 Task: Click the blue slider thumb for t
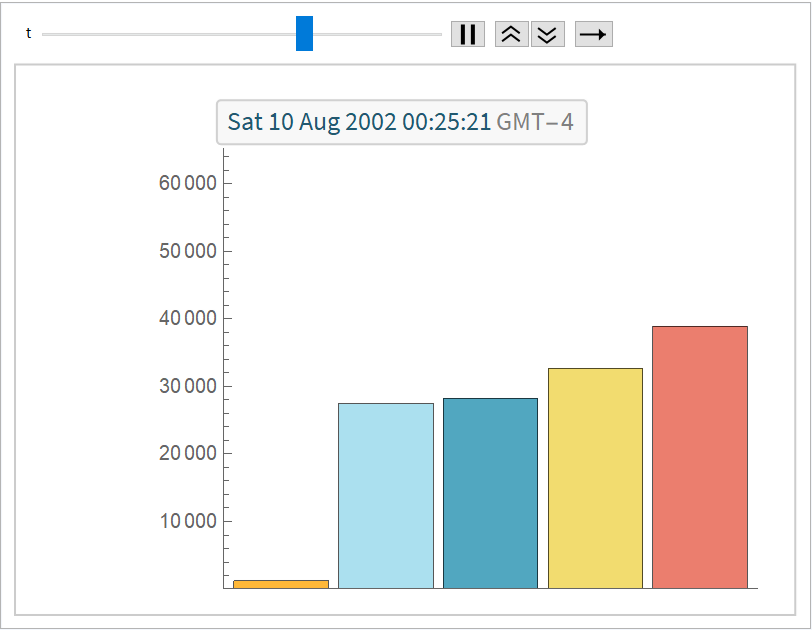pos(304,34)
